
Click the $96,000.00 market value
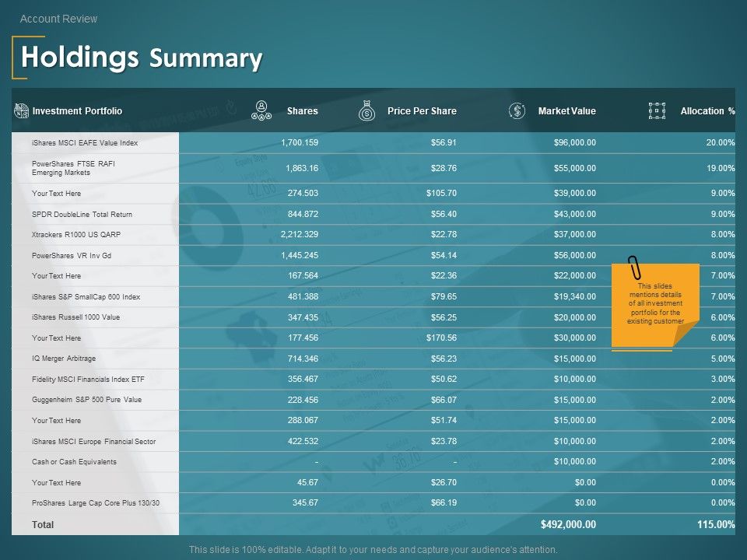pyautogui.click(x=574, y=142)
